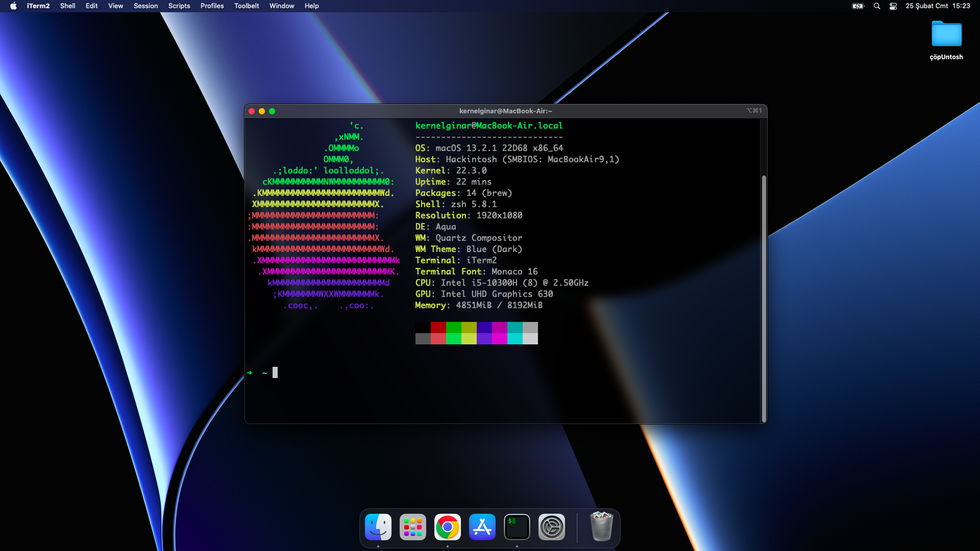Viewport: 980px width, 551px height.
Task: Open the Apple menu
Action: pyautogui.click(x=14, y=6)
